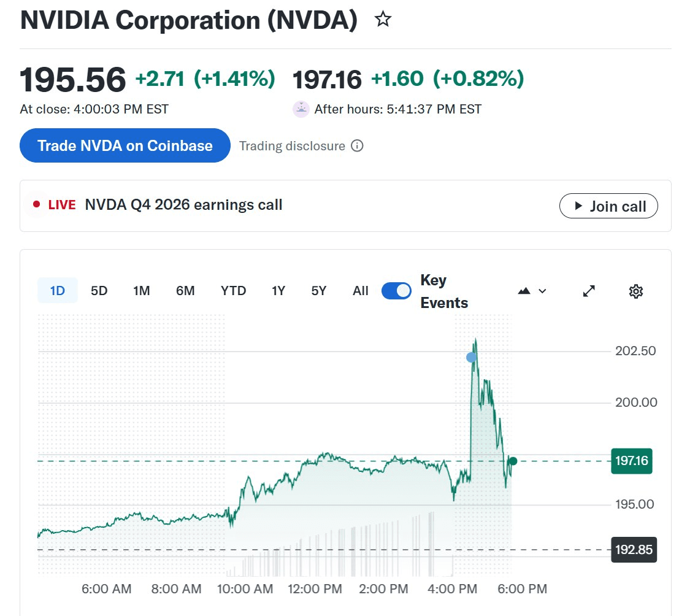Image resolution: width=679 pixels, height=616 pixels.
Task: Open chart settings gear
Action: [x=636, y=291]
